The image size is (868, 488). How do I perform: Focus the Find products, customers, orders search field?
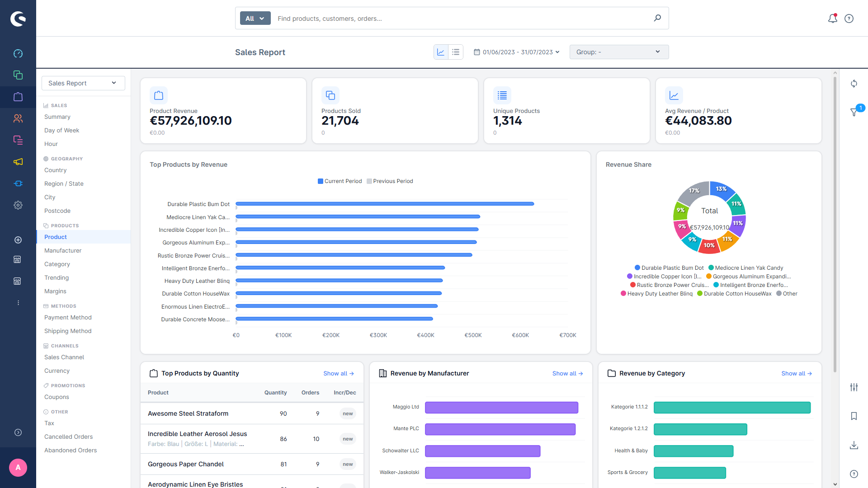[x=461, y=19]
